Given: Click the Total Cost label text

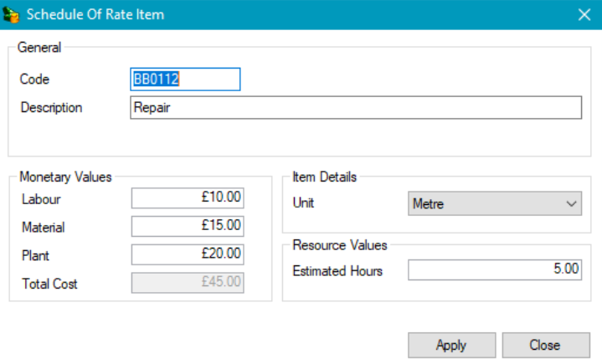Looking at the screenshot, I should click(x=49, y=284).
